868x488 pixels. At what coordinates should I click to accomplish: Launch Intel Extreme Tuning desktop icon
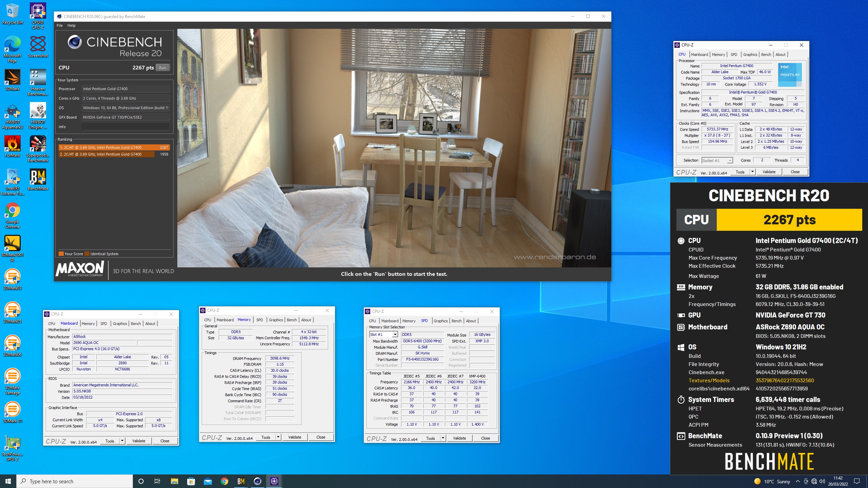(12, 182)
